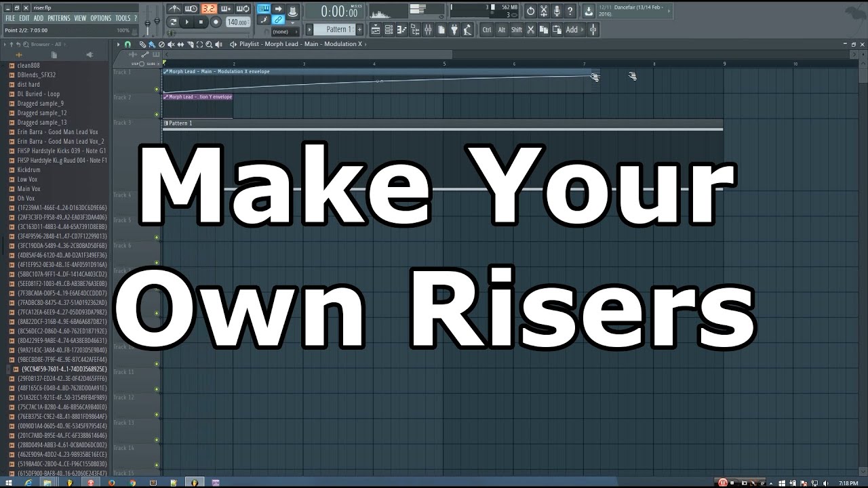Image resolution: width=868 pixels, height=488 pixels.
Task: Click the Shift modifier button
Action: [x=516, y=29]
